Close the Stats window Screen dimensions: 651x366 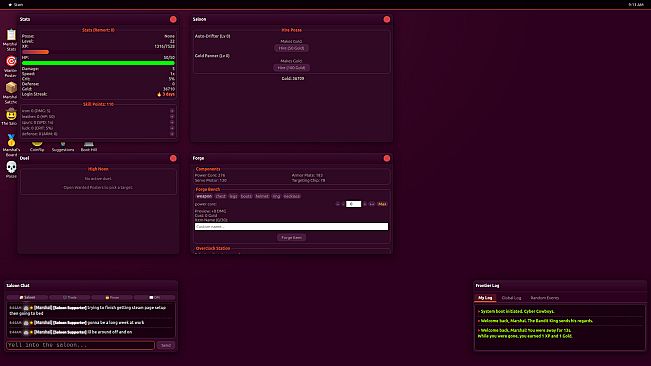(x=173, y=20)
